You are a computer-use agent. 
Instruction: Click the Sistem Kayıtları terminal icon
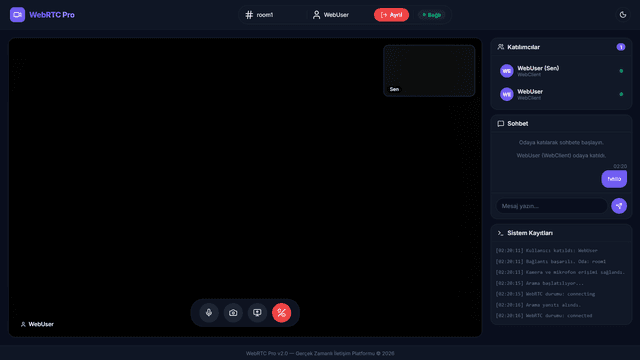tap(500, 233)
